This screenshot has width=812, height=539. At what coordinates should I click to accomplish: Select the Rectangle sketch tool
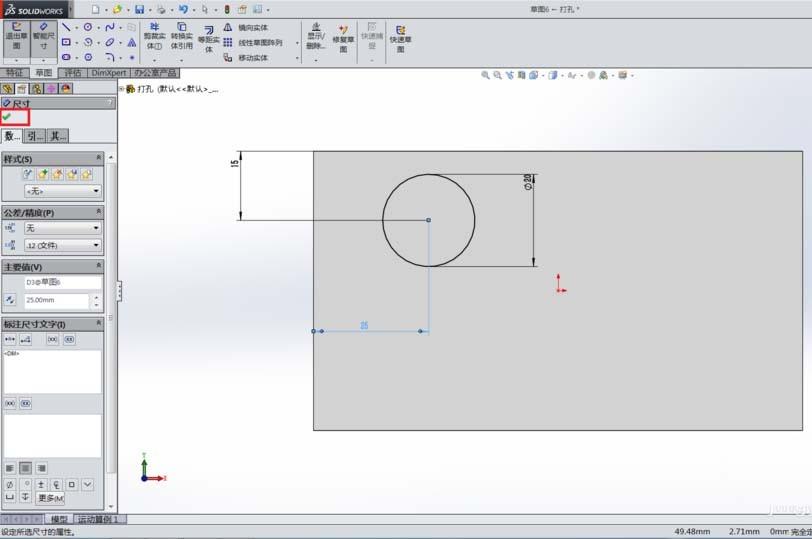[x=66, y=42]
